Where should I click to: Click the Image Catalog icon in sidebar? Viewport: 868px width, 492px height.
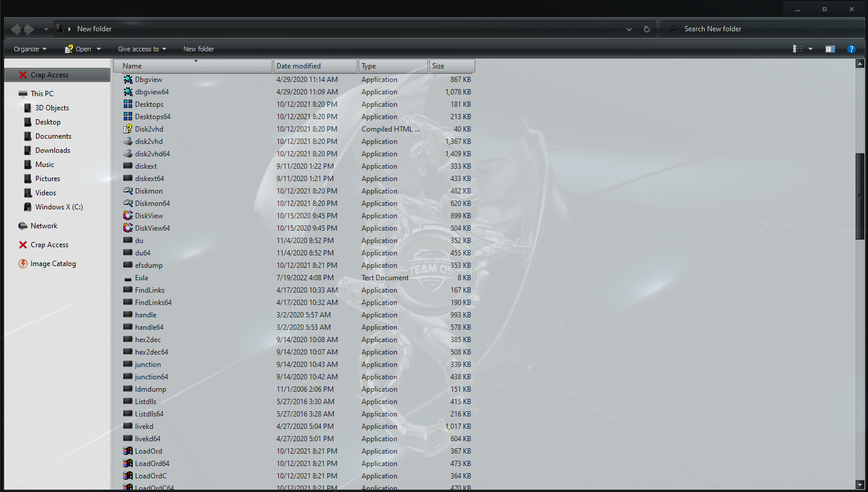23,264
